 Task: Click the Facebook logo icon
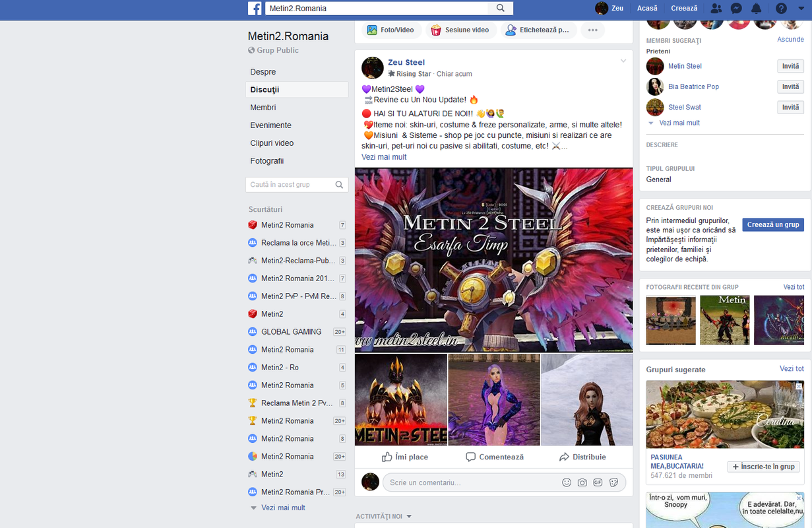click(x=255, y=9)
